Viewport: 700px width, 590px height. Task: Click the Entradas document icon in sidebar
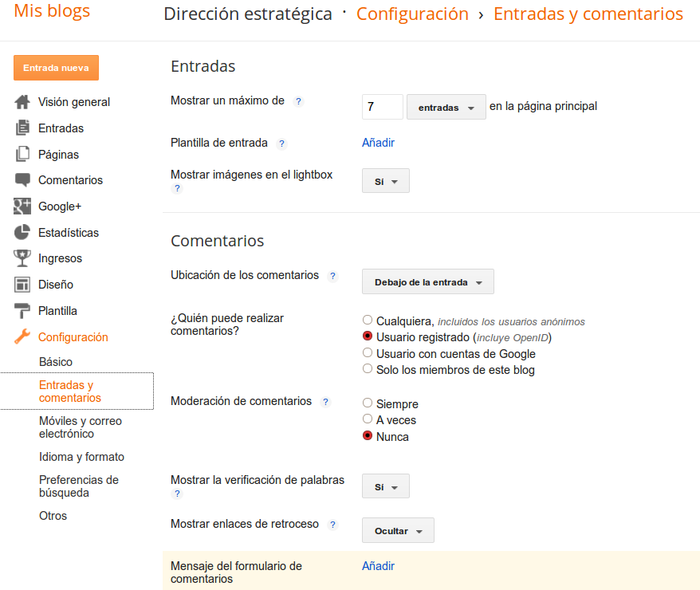point(22,128)
